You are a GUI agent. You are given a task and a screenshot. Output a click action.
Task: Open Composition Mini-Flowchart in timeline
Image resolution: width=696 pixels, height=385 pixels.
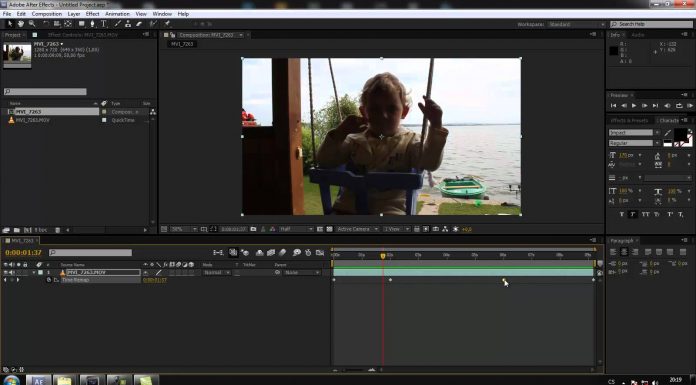pos(218,253)
